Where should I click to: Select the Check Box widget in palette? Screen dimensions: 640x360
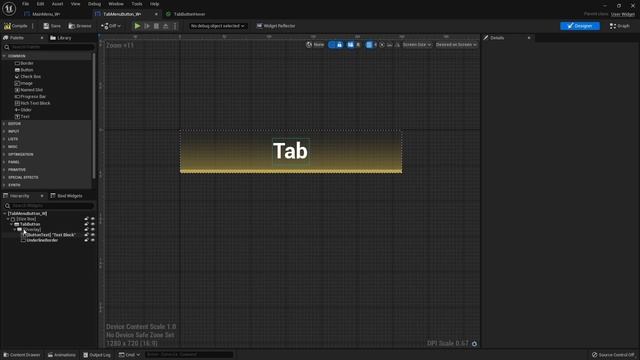pyautogui.click(x=28, y=76)
